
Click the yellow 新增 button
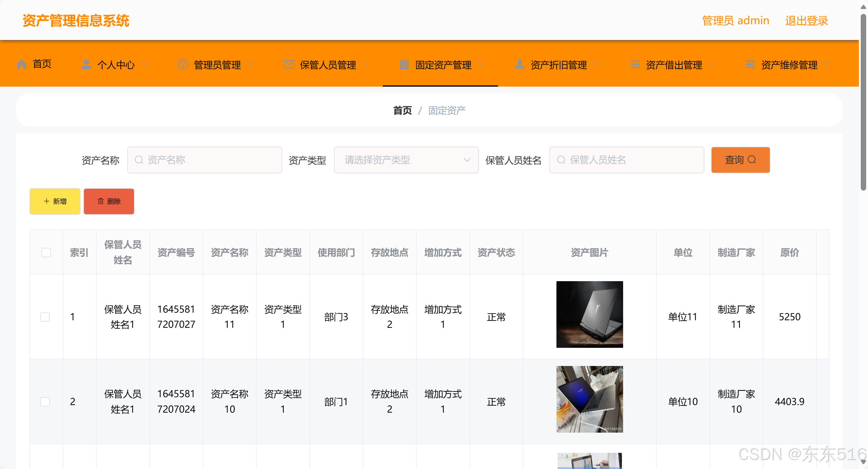click(x=55, y=201)
